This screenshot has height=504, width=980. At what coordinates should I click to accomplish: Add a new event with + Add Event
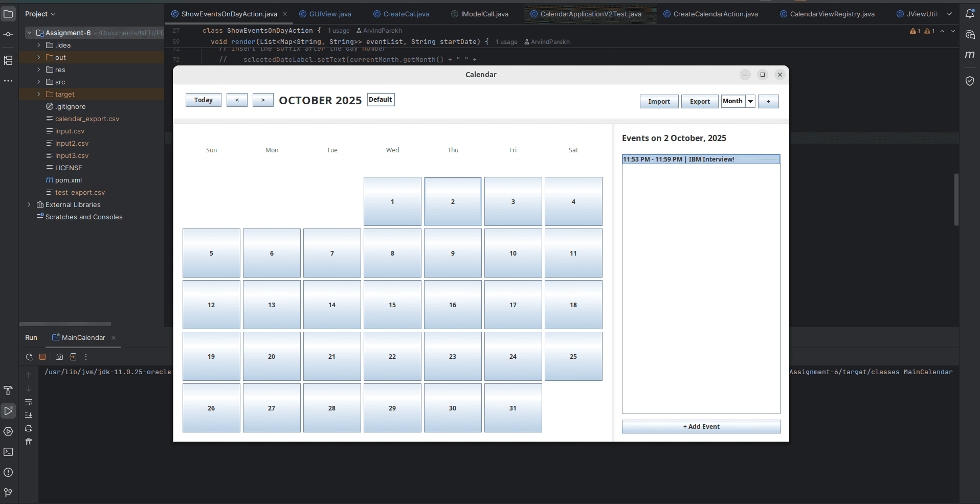pyautogui.click(x=701, y=426)
